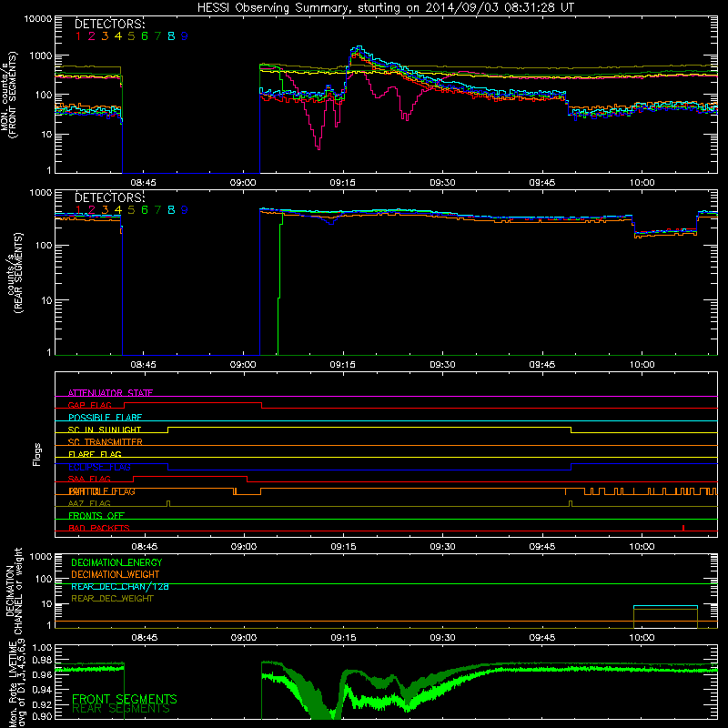Click the 08:45 time label under decimation panel

coord(144,638)
